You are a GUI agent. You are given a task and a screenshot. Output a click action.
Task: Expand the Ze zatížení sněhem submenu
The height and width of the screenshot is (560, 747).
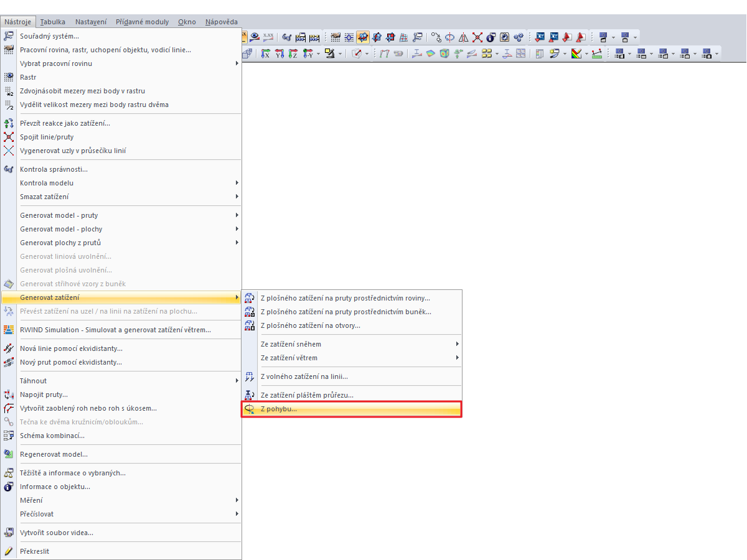(x=352, y=344)
